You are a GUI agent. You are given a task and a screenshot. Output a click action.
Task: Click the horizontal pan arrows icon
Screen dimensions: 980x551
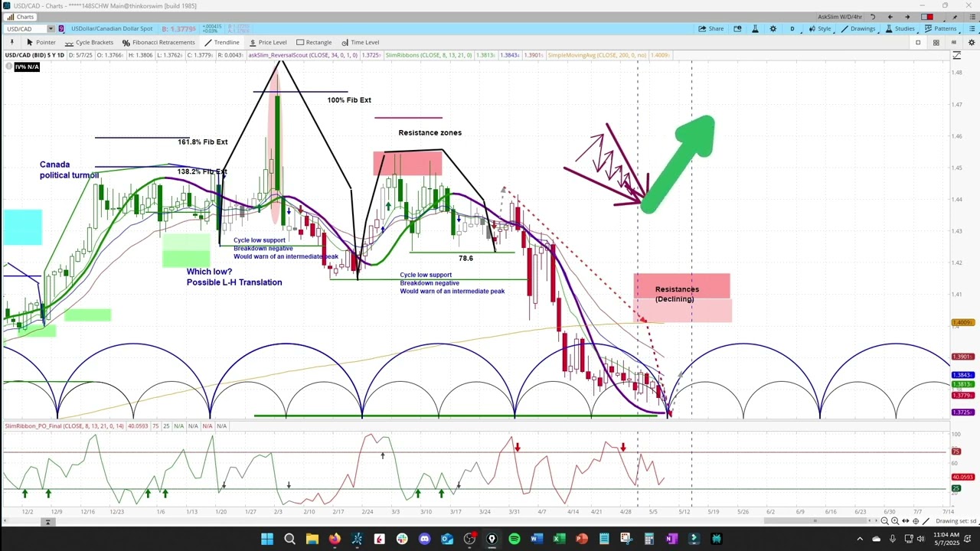(x=906, y=521)
